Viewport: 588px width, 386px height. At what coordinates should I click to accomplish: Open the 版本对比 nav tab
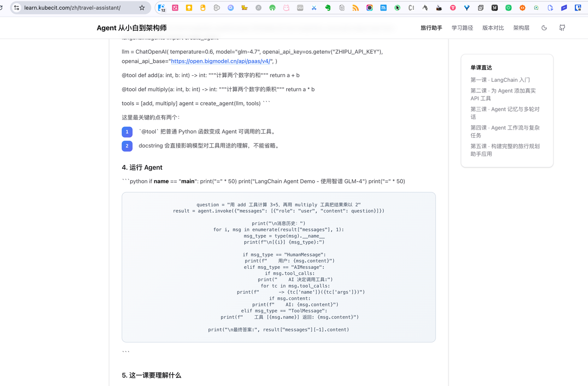[493, 28]
